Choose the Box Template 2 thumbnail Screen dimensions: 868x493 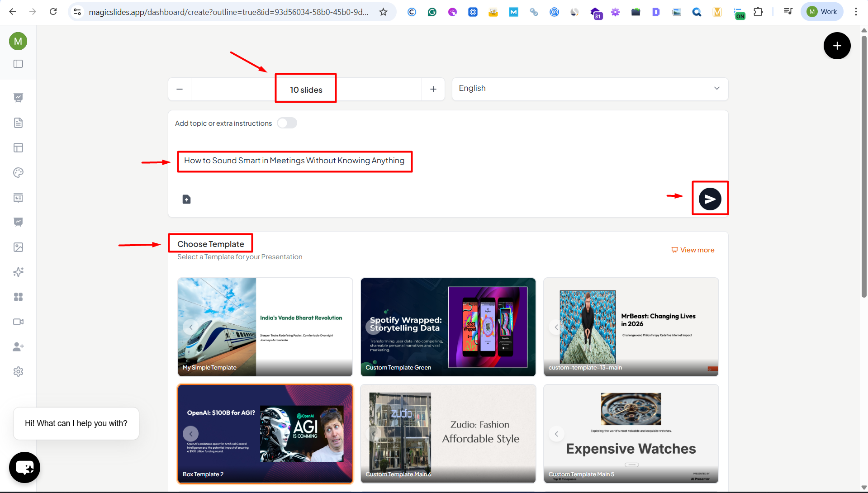265,433
